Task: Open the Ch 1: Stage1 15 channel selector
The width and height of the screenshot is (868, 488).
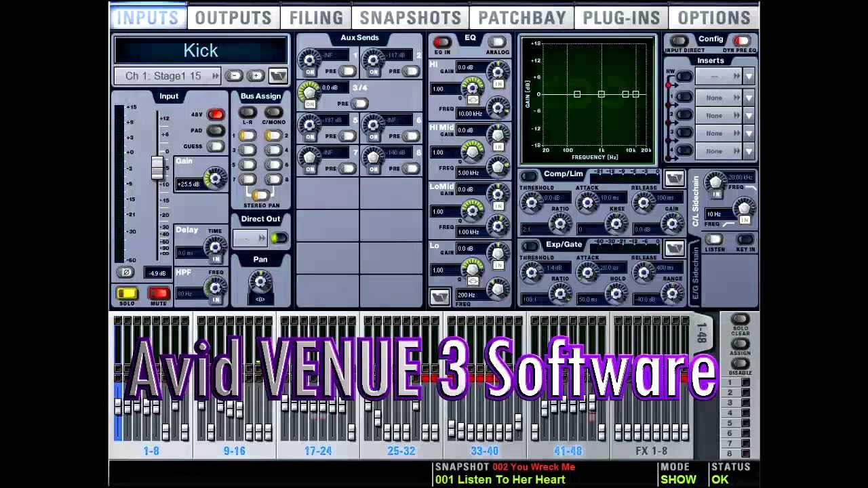Action: pyautogui.click(x=167, y=76)
